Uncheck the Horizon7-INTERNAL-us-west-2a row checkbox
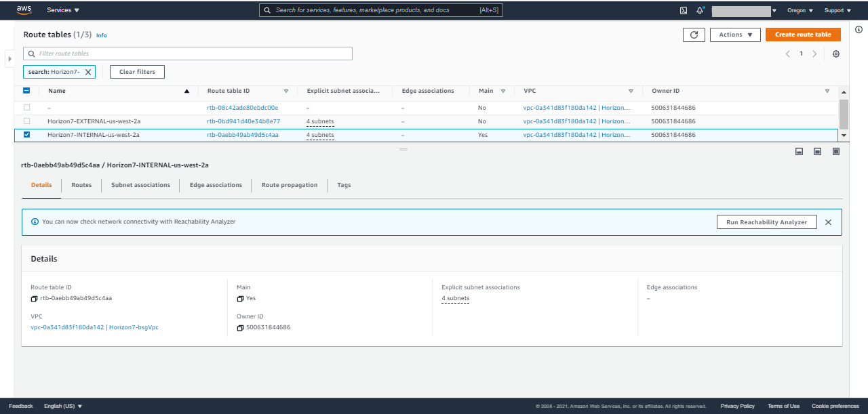 (x=26, y=134)
